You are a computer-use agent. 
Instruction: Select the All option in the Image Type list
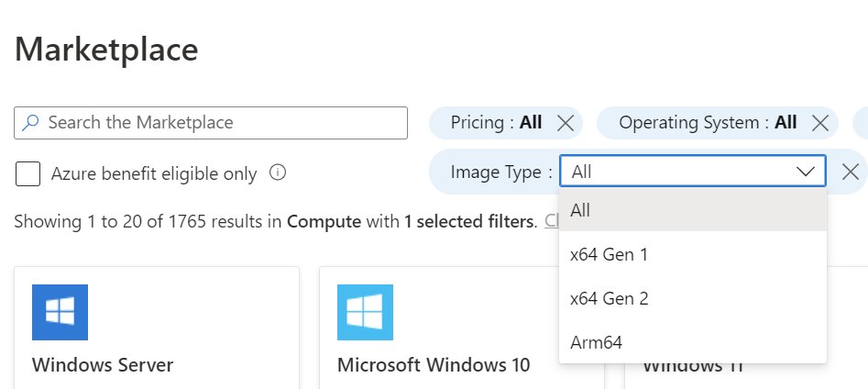[x=693, y=210]
